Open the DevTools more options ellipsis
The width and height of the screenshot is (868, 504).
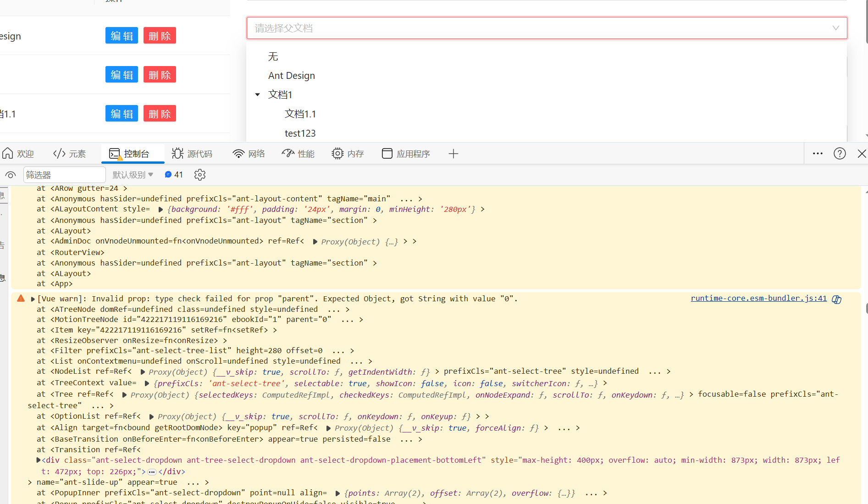[818, 154]
